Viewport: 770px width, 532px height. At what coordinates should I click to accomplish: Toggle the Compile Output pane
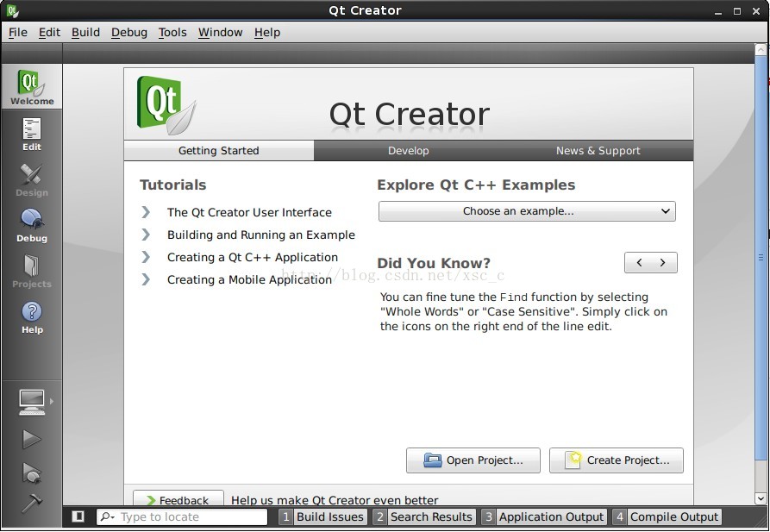667,516
